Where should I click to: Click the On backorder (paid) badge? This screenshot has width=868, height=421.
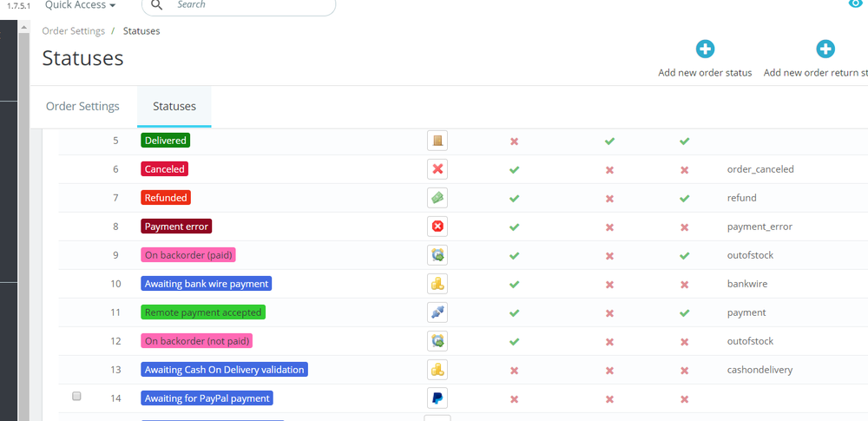(x=188, y=255)
